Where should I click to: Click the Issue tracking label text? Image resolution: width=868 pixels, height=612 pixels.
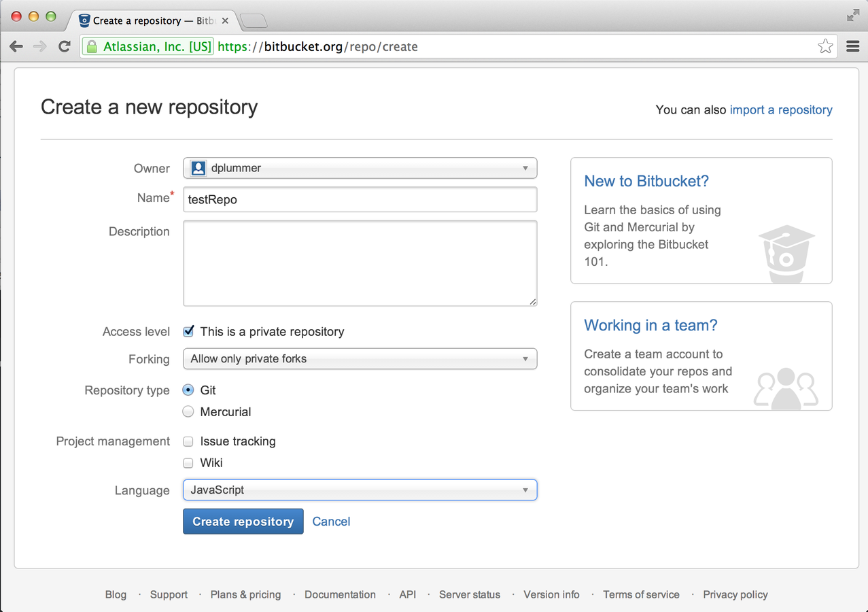238,441
